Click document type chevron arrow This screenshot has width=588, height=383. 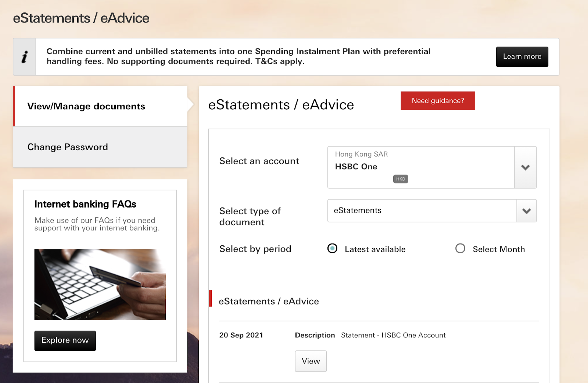(527, 211)
